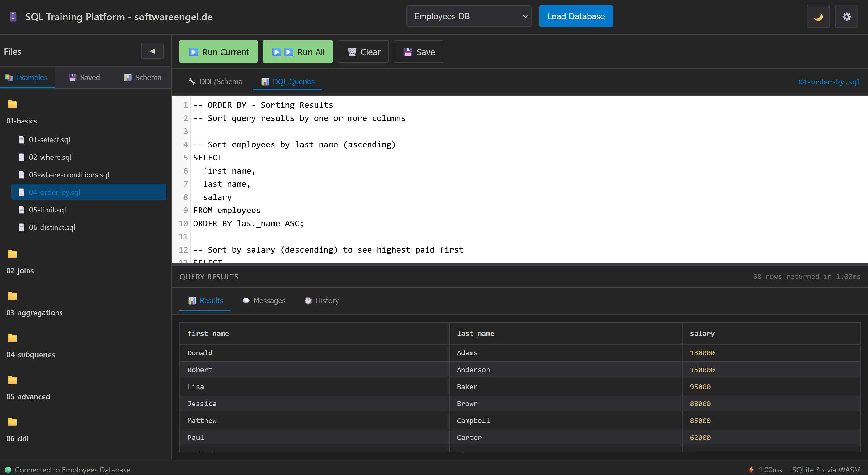Toggle dark mode with moon icon
Screen dimensions: 868x475
[818, 16]
